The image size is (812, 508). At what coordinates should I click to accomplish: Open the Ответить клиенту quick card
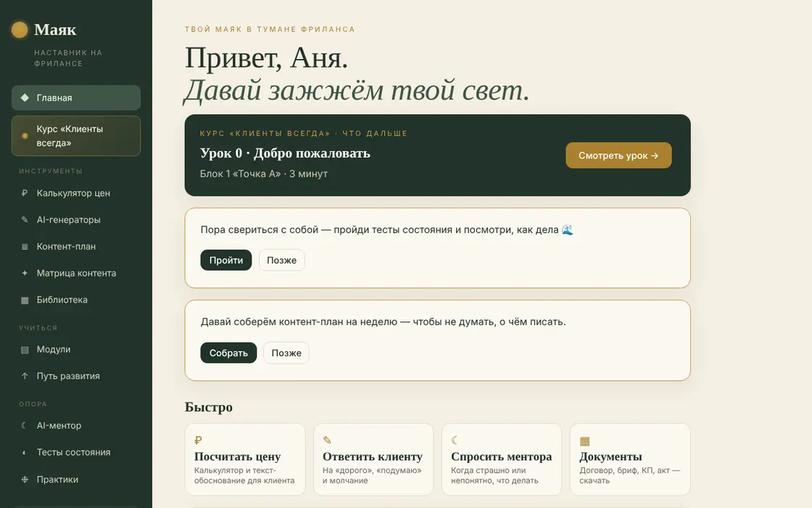pos(373,459)
